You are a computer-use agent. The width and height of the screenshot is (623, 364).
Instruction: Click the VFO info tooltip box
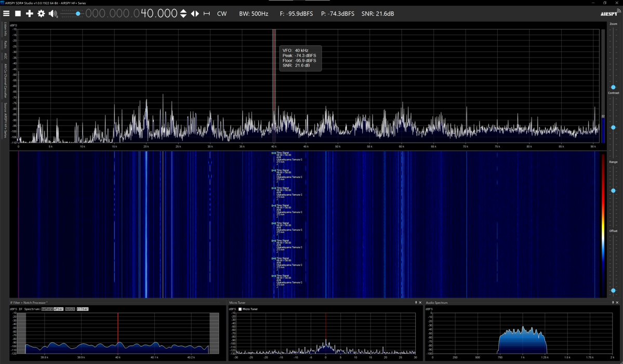[300, 58]
